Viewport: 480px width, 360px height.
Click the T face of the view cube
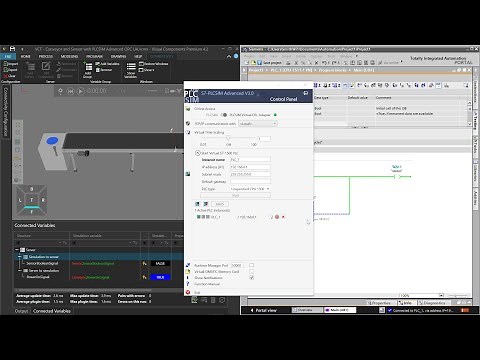coord(32,200)
